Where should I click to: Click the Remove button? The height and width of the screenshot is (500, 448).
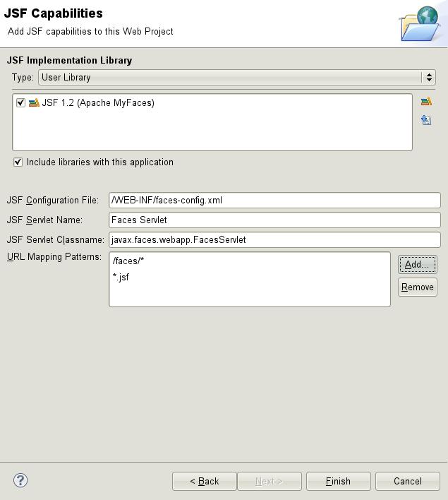(417, 287)
